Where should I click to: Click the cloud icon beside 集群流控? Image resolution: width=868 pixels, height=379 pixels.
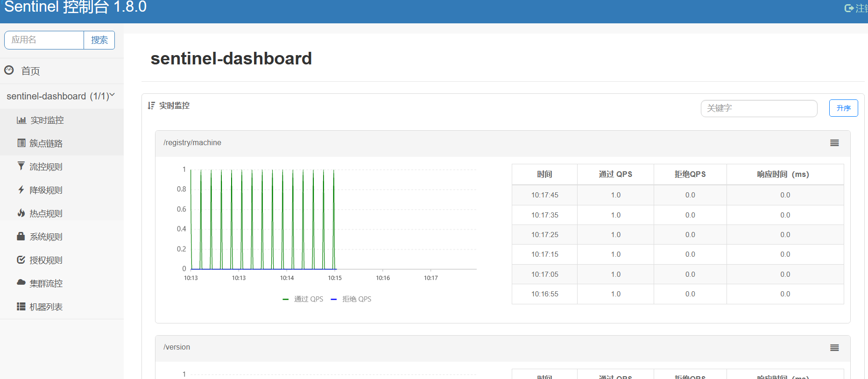(x=21, y=282)
